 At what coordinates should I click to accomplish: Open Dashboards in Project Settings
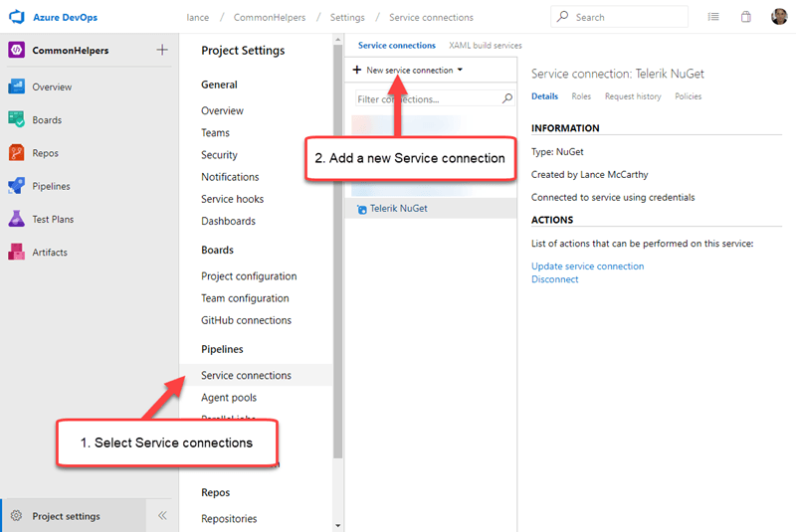(228, 221)
